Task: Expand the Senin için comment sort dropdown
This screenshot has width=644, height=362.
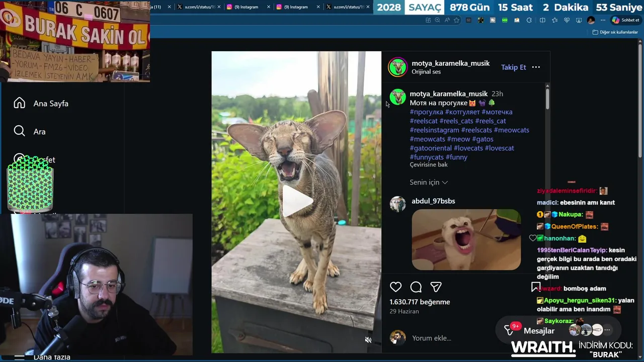Action: 429,183
